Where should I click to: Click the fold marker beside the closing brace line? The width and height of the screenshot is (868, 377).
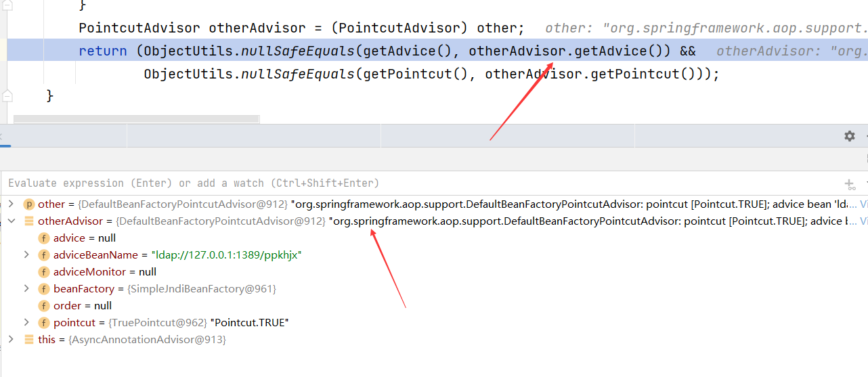click(7, 95)
